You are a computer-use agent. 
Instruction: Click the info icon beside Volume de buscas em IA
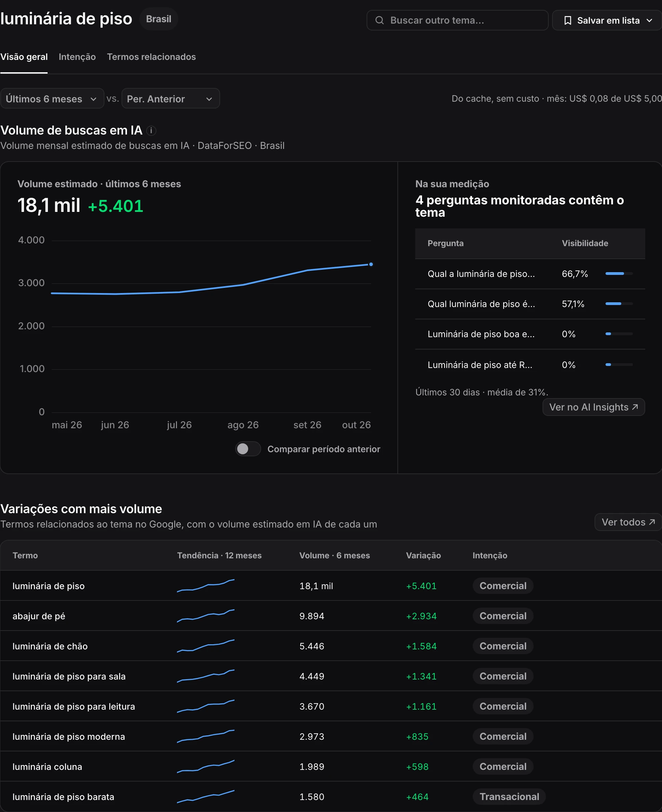click(x=151, y=131)
